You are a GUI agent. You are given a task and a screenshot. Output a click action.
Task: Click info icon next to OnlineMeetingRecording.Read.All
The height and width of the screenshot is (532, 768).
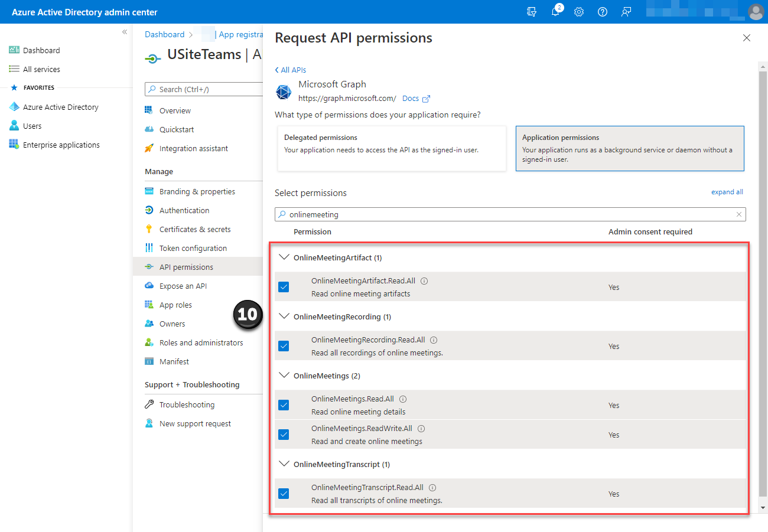click(x=434, y=340)
